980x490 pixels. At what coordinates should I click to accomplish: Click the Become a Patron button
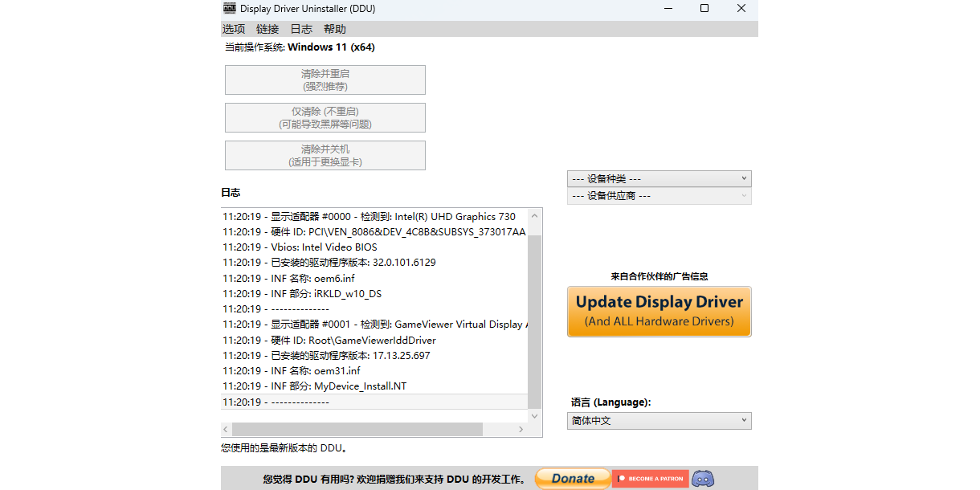tap(650, 479)
